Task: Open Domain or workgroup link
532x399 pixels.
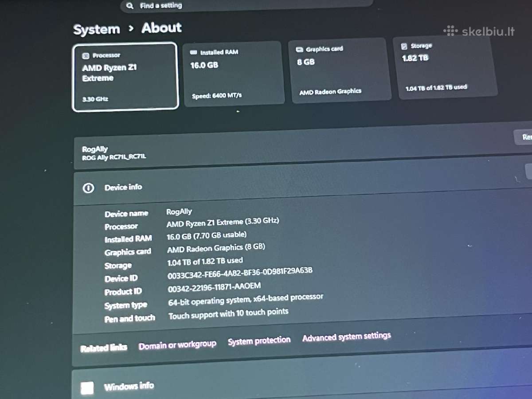Action: (x=177, y=345)
